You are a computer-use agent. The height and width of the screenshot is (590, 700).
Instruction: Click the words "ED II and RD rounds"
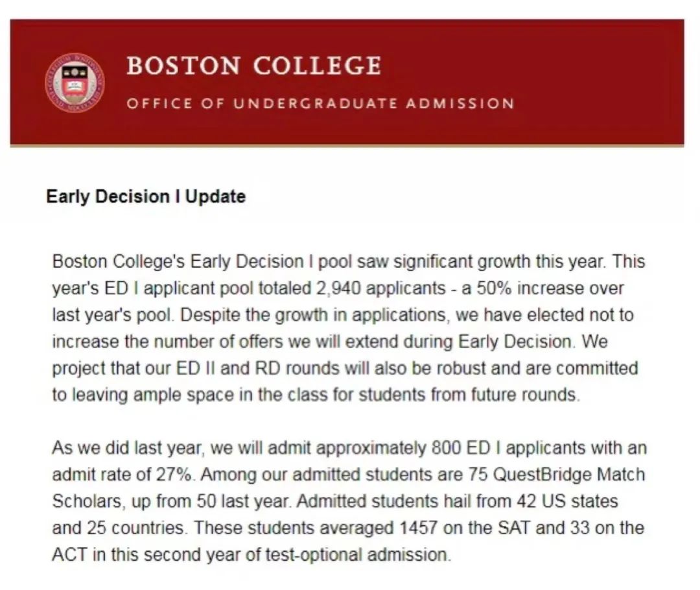[x=218, y=368]
